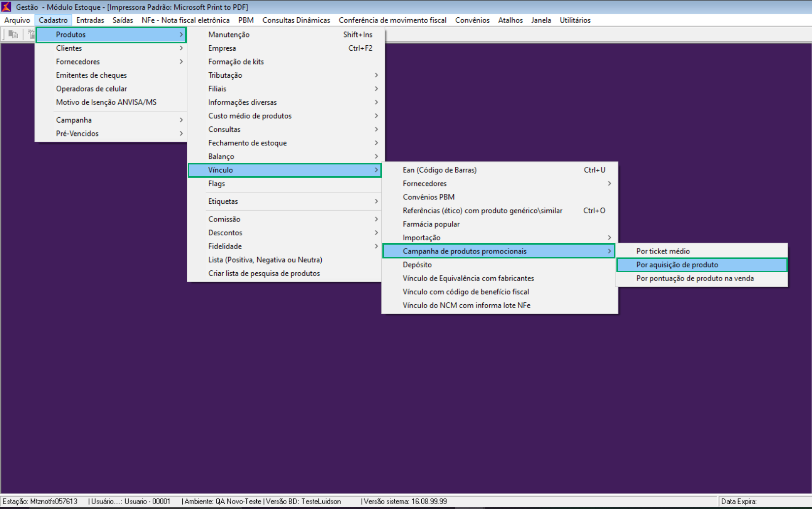Screen dimensions: 812x509
Task: Choose Lista (Positiva, Negativa ou Neutra)
Action: [x=285, y=260]
